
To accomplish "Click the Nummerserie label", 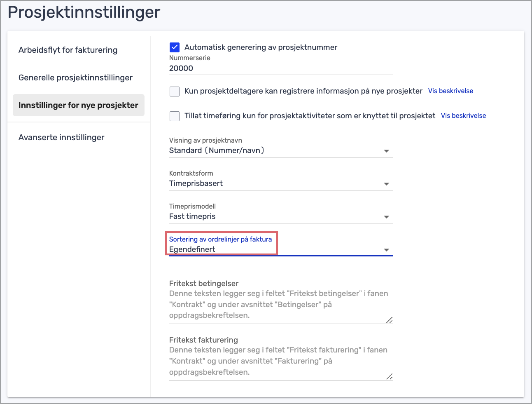I will coord(190,58).
